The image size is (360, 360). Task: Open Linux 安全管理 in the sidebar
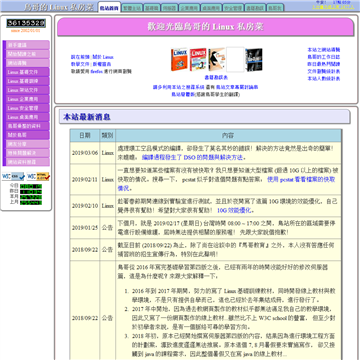point(28,108)
